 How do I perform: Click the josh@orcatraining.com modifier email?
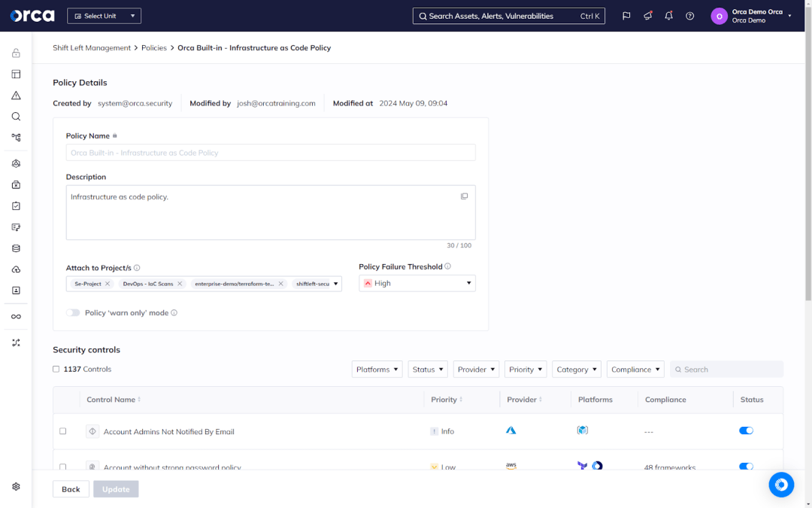click(x=276, y=103)
